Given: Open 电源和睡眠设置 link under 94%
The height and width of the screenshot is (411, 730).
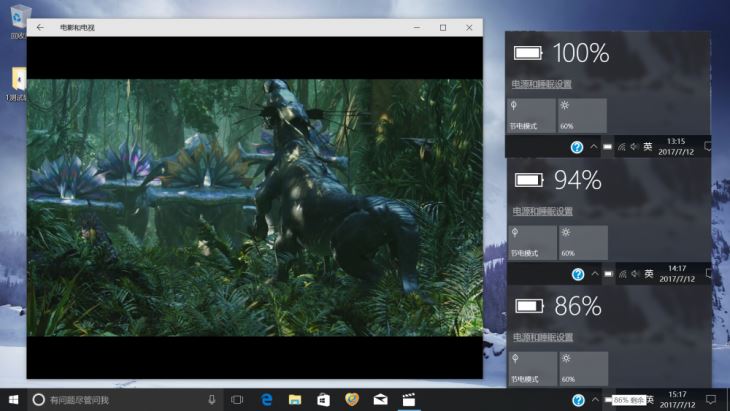Looking at the screenshot, I should point(542,211).
